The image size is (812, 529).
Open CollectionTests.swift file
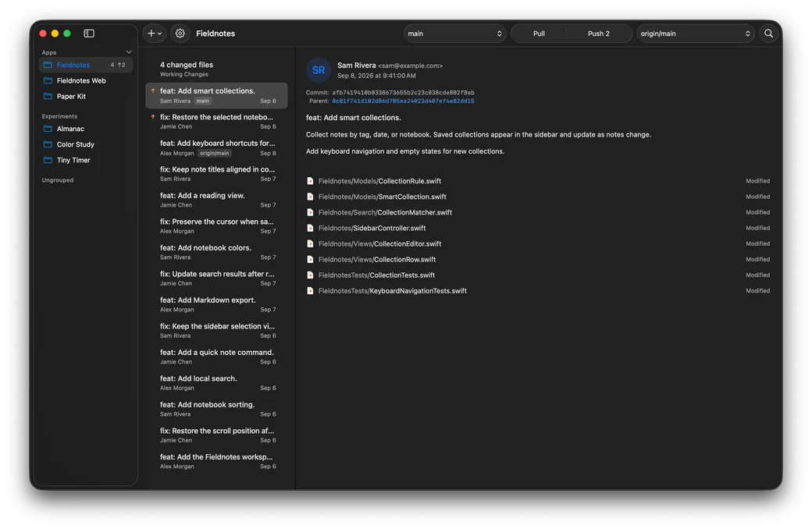tap(538, 275)
